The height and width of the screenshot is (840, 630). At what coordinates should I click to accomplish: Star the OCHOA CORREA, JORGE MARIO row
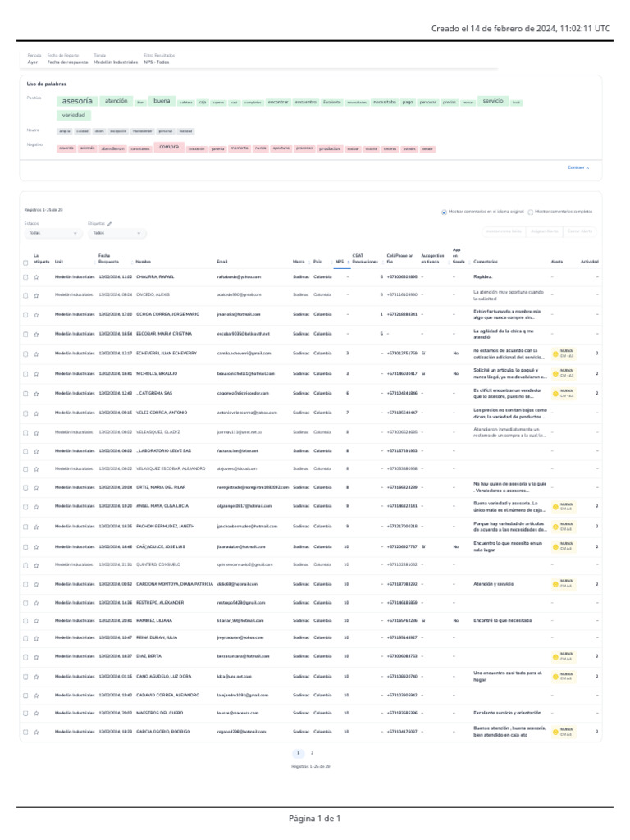36,315
